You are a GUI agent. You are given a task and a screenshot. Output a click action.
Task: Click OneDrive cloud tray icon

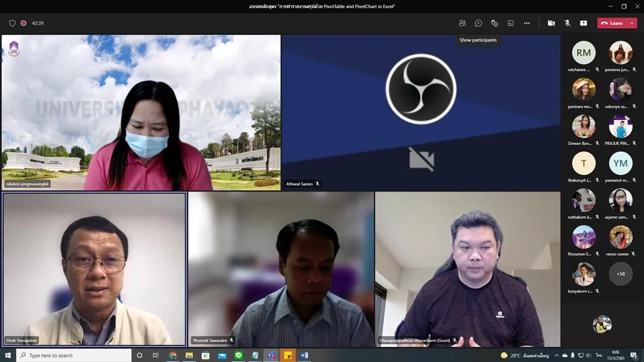tap(565, 356)
